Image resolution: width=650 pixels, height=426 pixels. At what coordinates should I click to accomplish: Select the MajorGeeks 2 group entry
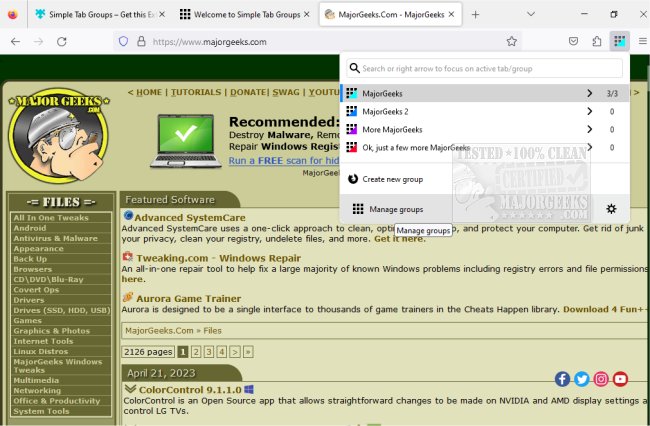click(485, 111)
